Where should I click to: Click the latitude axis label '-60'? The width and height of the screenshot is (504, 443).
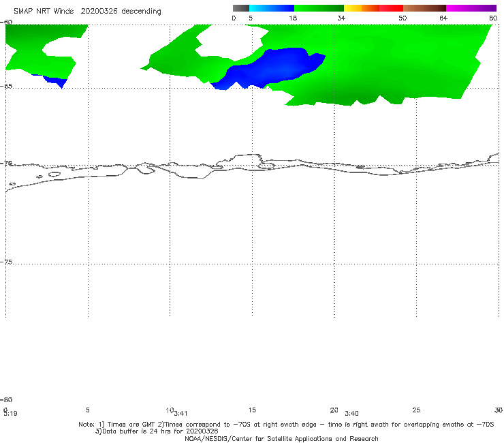pos(6,22)
